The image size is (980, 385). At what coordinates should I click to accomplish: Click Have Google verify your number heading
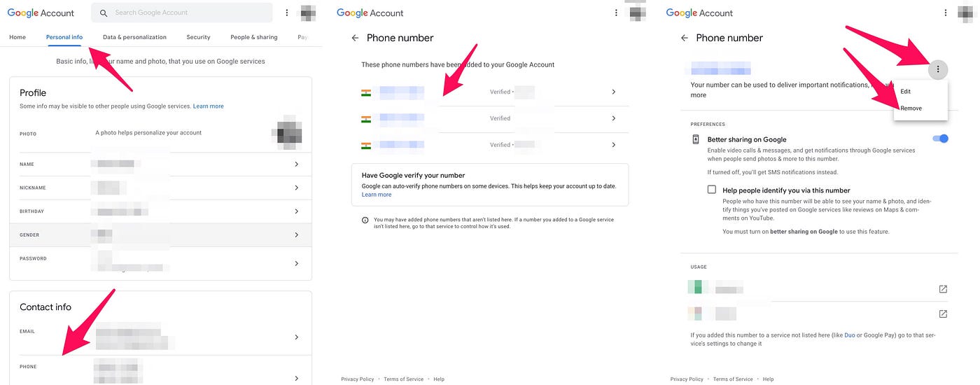(x=413, y=175)
